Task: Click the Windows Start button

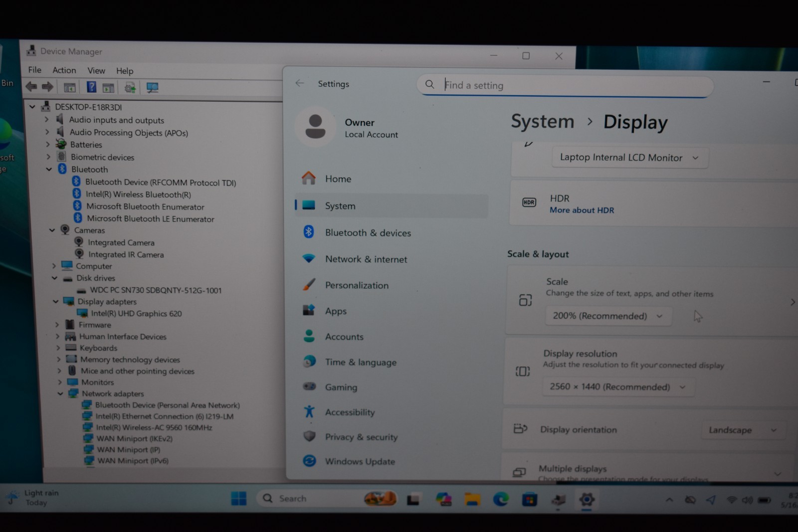Action: [239, 498]
